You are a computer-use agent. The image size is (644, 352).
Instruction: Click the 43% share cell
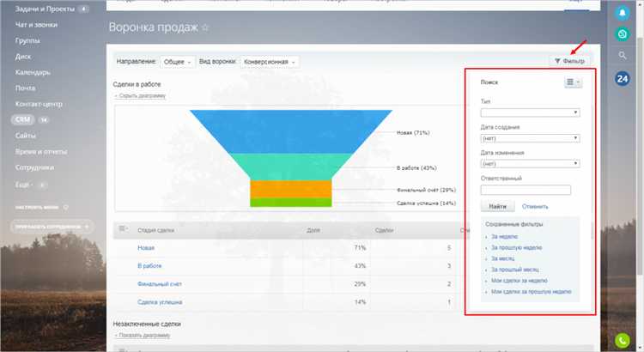point(360,266)
